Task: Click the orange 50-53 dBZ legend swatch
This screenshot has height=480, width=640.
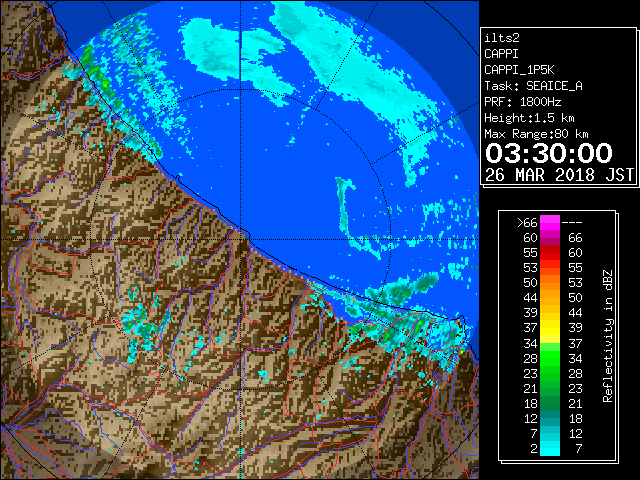Action: tap(550, 282)
